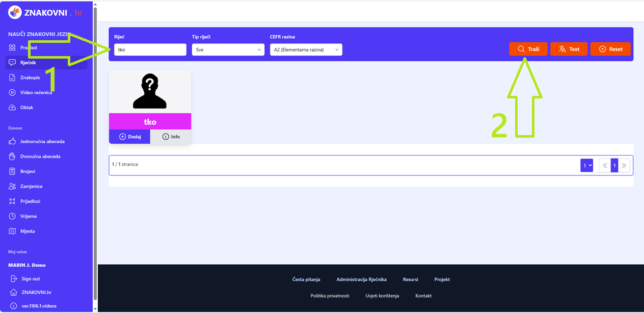Open the page size dropdown in pagination

pyautogui.click(x=586, y=165)
